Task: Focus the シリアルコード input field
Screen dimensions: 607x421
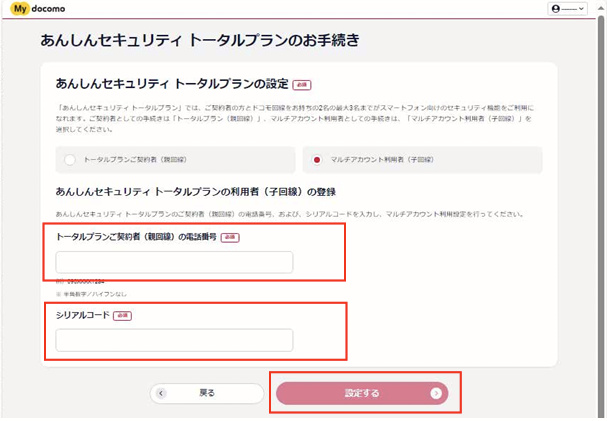Action: coord(174,340)
